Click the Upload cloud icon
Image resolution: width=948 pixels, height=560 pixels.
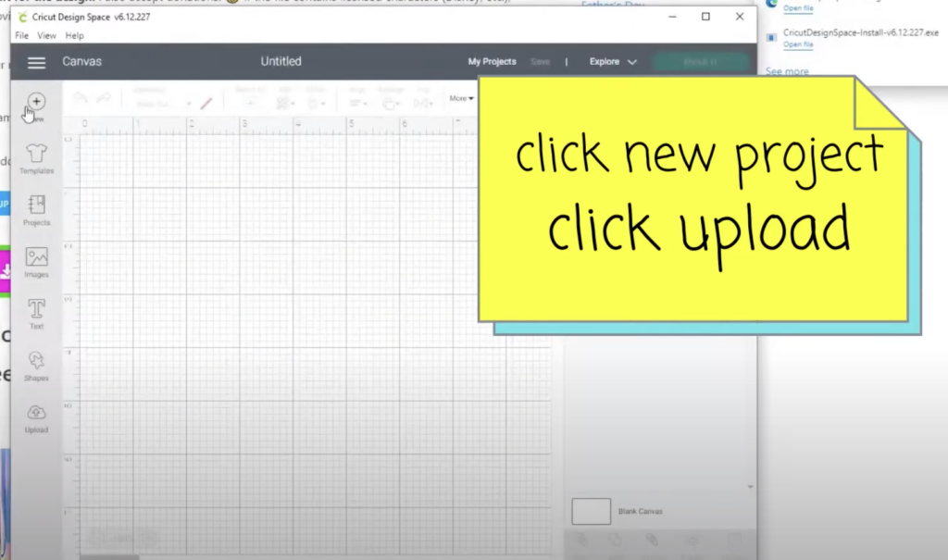pos(37,415)
